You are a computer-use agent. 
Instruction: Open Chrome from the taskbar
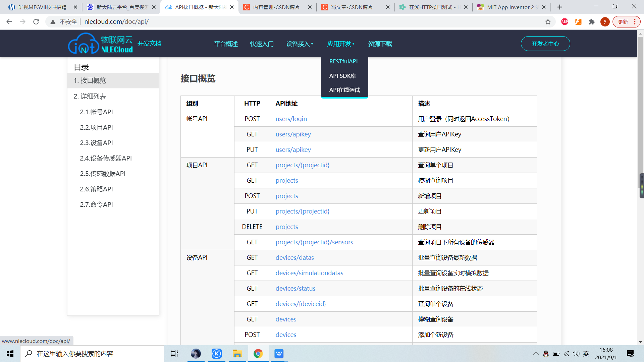pyautogui.click(x=258, y=354)
